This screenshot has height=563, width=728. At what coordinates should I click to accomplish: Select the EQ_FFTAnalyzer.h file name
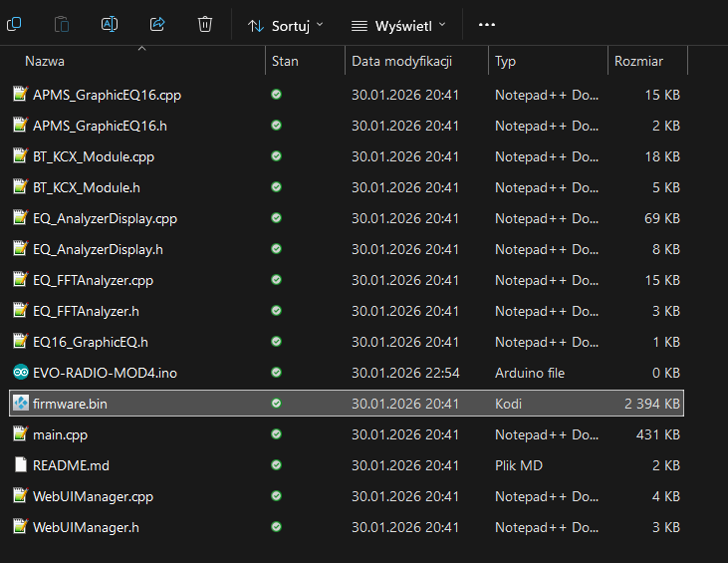click(x=86, y=311)
